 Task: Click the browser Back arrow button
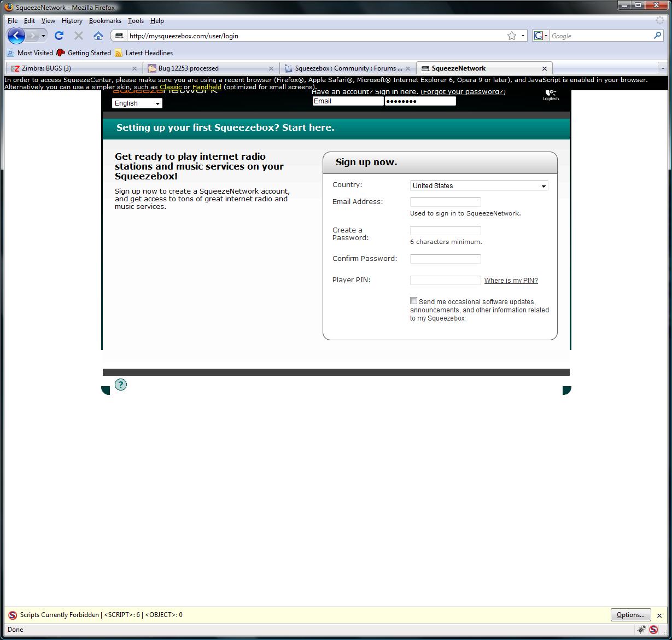pos(16,36)
